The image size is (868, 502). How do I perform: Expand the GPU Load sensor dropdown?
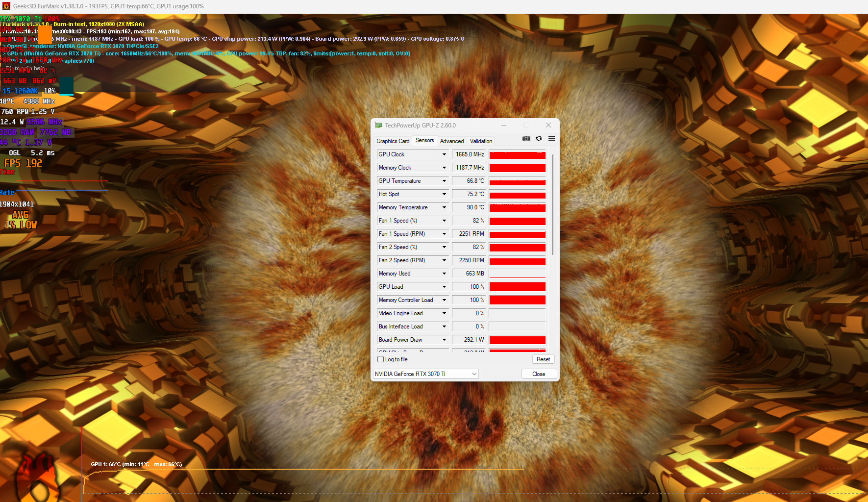pyautogui.click(x=444, y=287)
